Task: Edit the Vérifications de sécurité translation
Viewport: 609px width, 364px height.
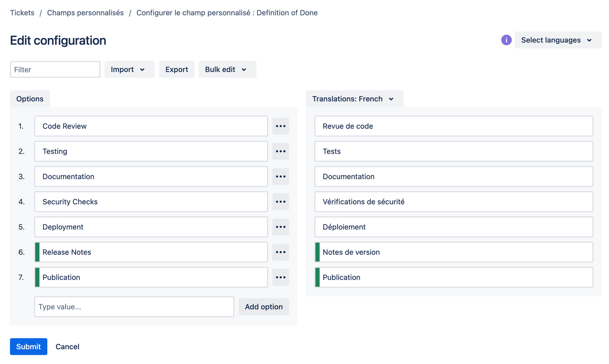Action: click(x=454, y=202)
